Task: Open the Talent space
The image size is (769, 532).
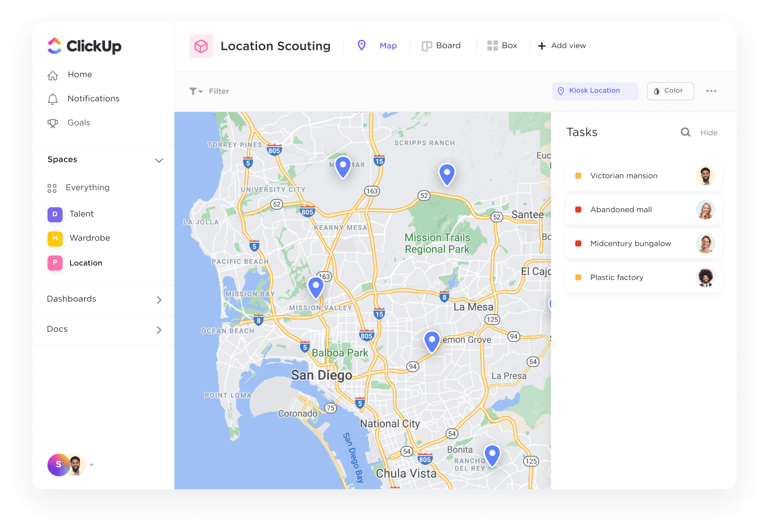Action: click(x=81, y=214)
